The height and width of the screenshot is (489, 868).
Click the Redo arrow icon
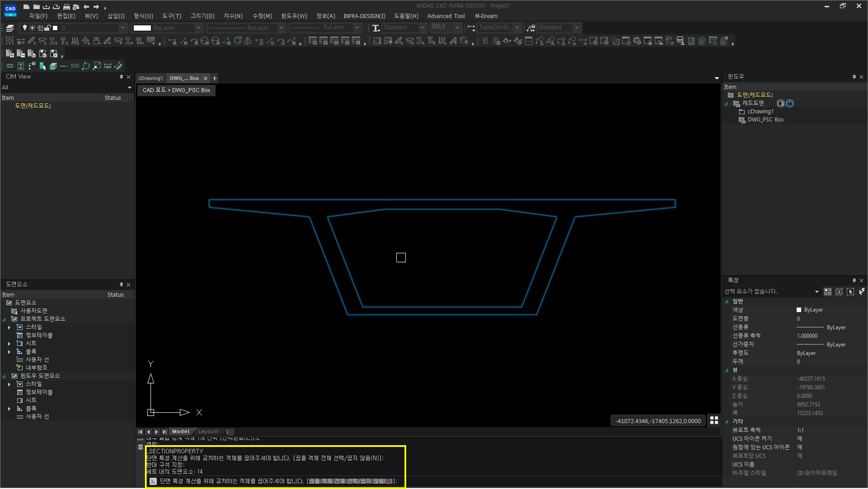point(96,7)
